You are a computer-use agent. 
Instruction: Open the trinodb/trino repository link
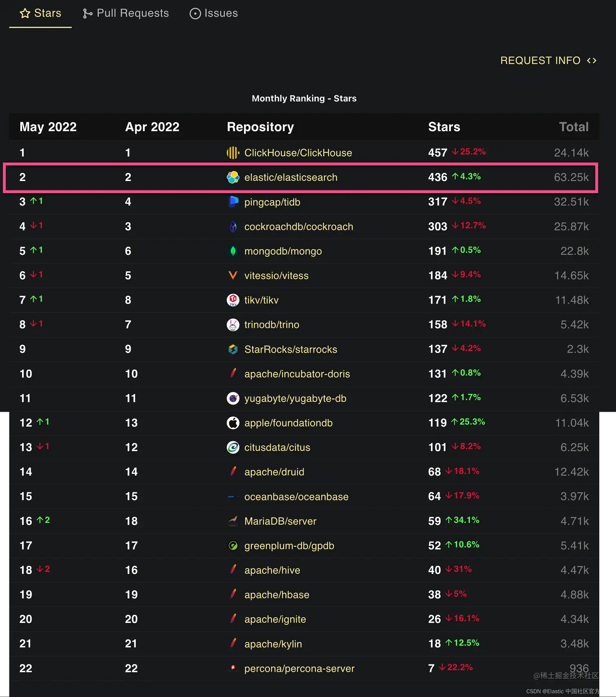tap(272, 324)
